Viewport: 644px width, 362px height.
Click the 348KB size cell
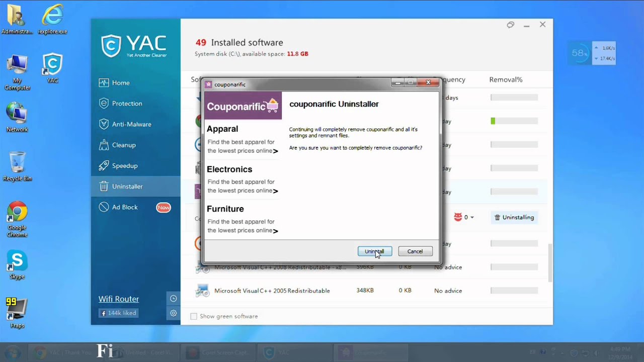(x=365, y=291)
